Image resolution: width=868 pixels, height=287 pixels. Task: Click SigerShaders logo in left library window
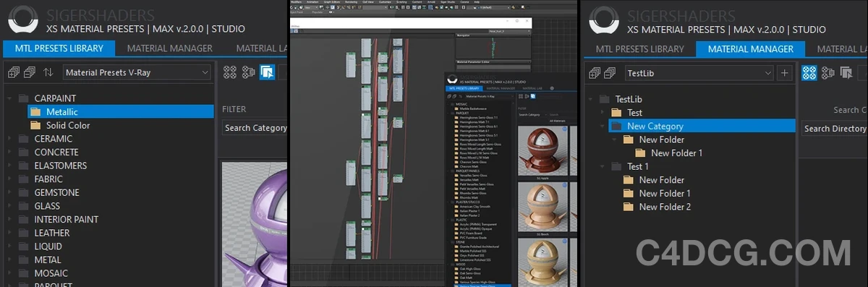click(x=24, y=20)
